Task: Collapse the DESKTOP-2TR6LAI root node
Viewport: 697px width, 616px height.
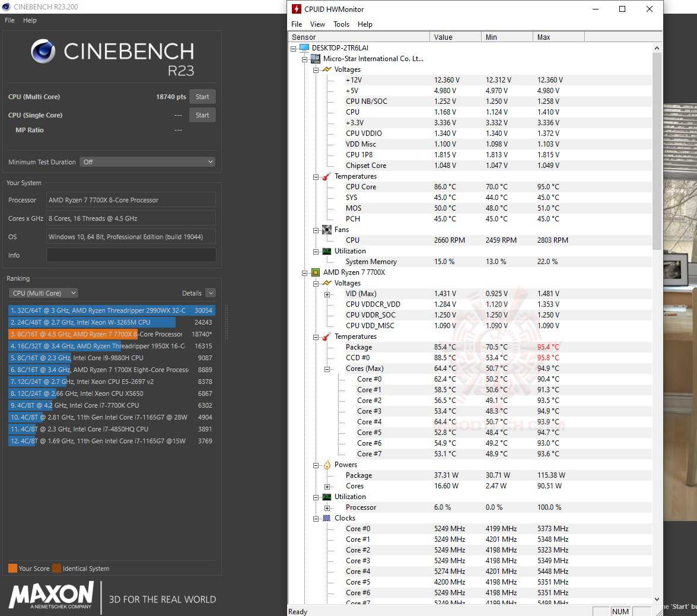Action: [294, 49]
